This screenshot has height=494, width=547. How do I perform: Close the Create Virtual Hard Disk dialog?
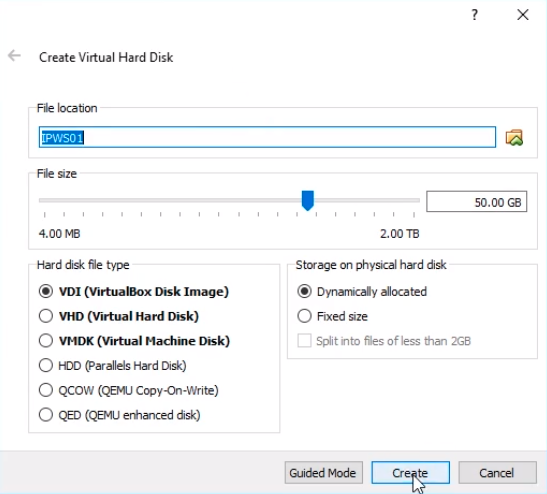(x=523, y=15)
